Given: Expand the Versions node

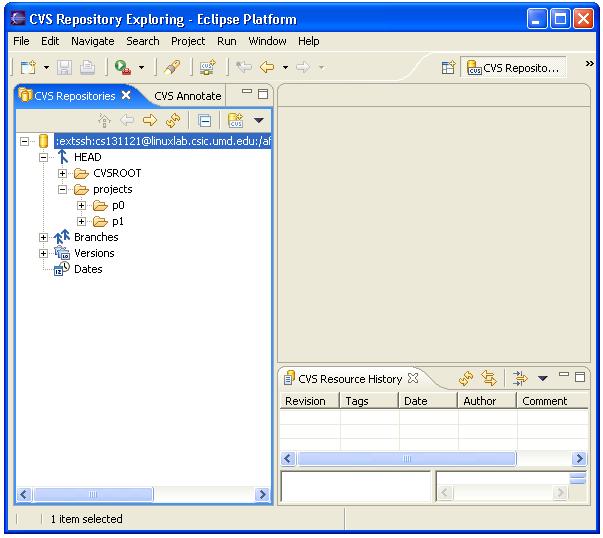Looking at the screenshot, I should (x=43, y=253).
